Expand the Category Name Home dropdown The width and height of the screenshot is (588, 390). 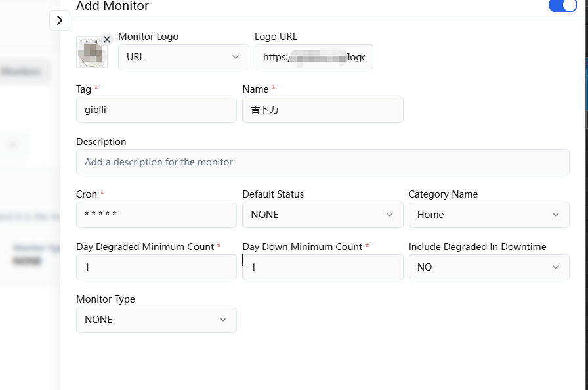pyautogui.click(x=489, y=215)
